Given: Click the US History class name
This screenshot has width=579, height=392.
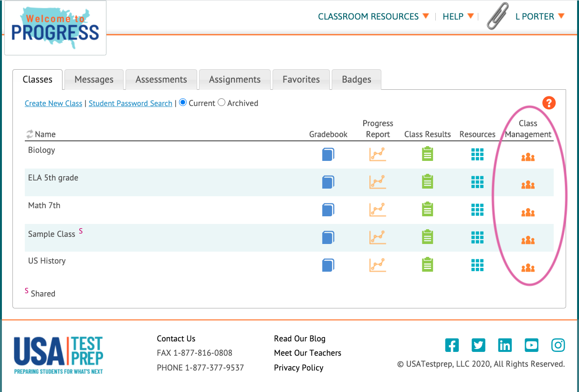Looking at the screenshot, I should coord(47,261).
